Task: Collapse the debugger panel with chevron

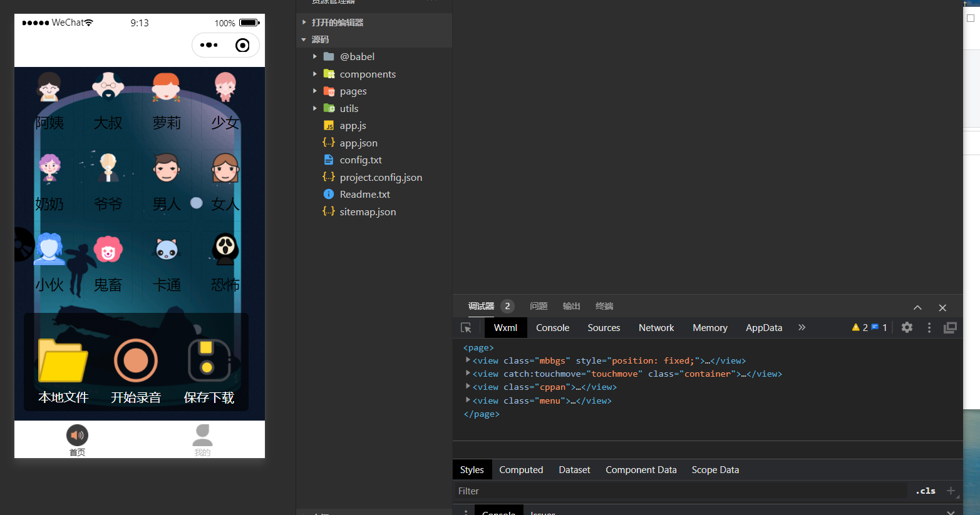Action: [917, 307]
